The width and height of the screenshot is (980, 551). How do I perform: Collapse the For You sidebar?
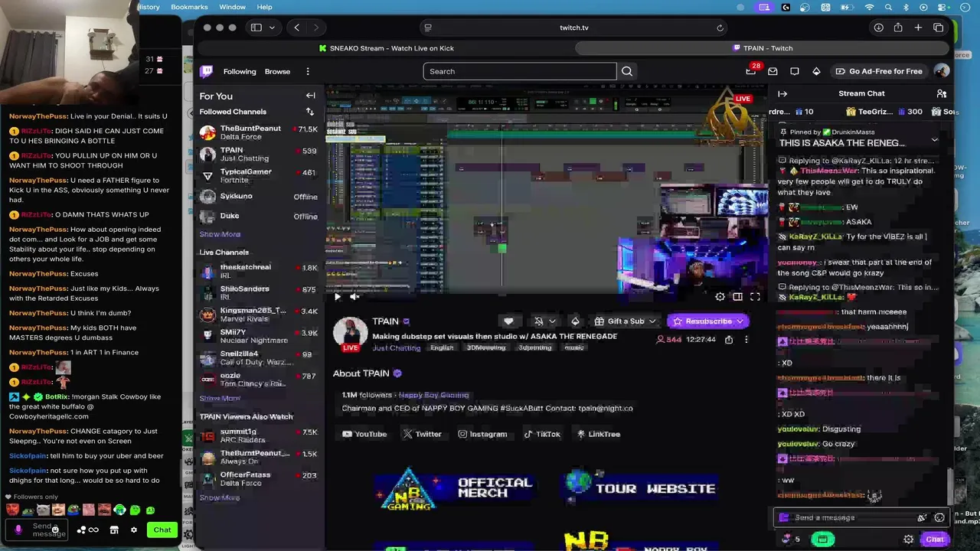310,96
